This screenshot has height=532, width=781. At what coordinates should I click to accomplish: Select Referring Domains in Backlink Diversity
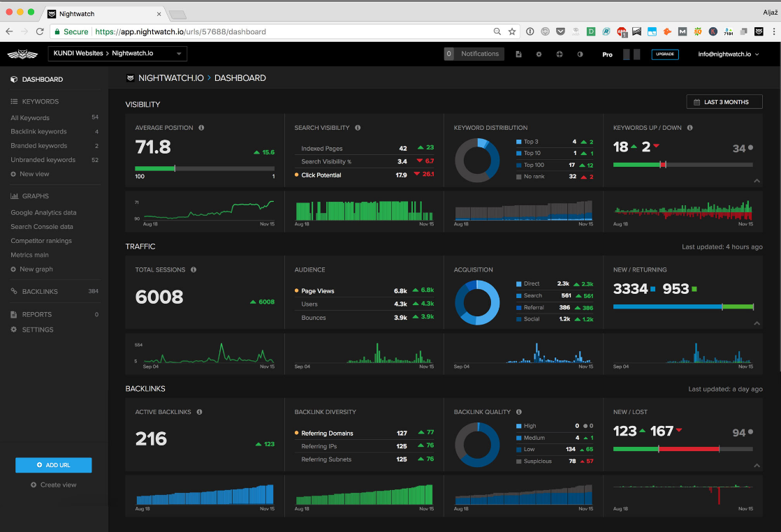[x=327, y=434]
